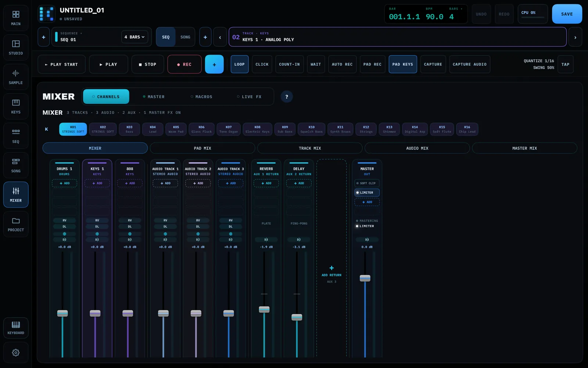Open the Keys view in sidebar
The height and width of the screenshot is (368, 588).
(x=16, y=106)
